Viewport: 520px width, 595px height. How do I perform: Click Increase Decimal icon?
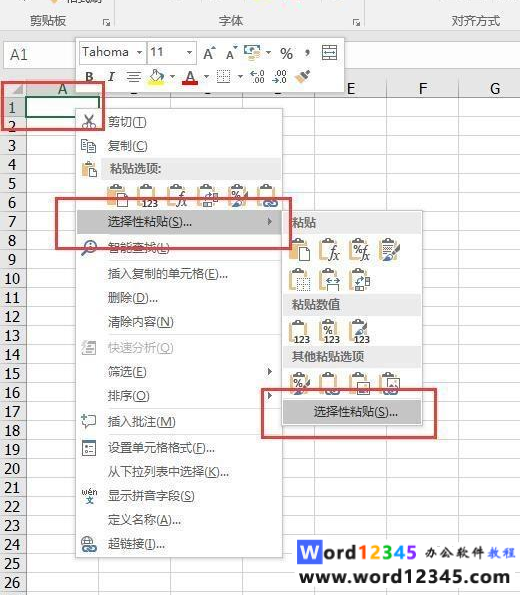click(257, 77)
